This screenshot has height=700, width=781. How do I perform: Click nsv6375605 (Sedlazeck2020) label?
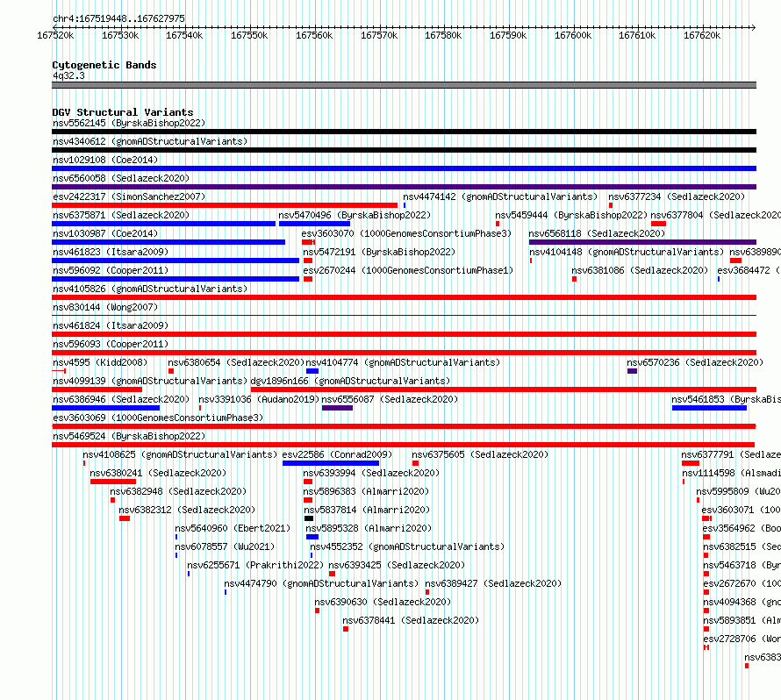[x=480, y=454]
